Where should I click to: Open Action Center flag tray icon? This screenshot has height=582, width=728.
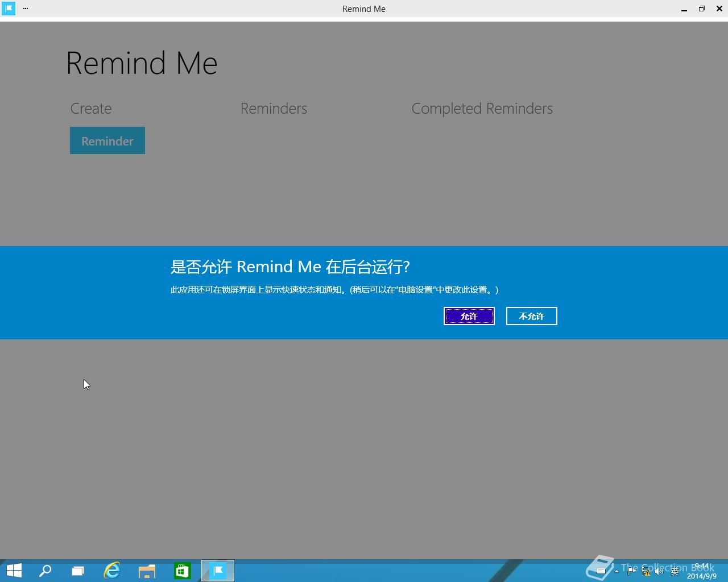click(632, 571)
